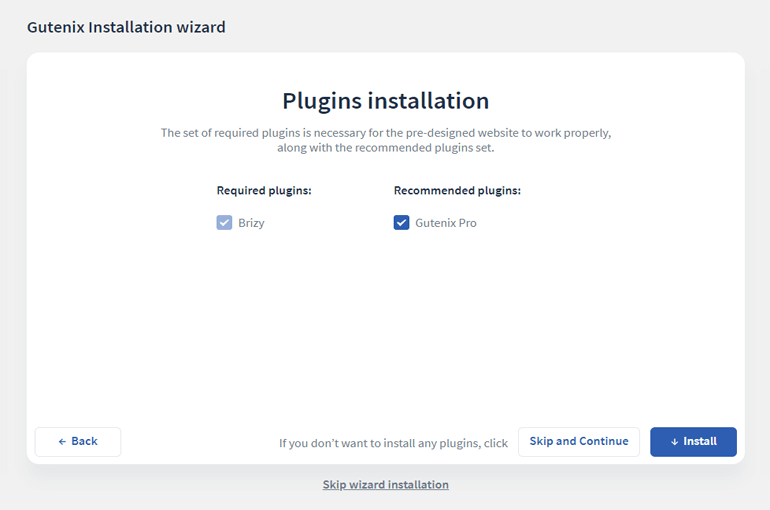Click the Required plugins column heading
Image resolution: width=770 pixels, height=510 pixels.
264,190
